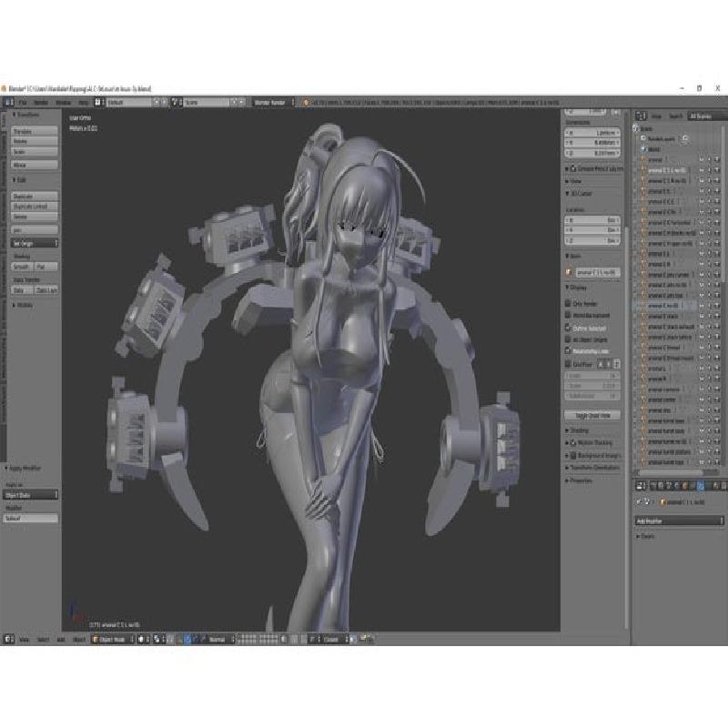Click the modifiers wrench tab icon in Properties
This screenshot has height=728, width=728.
[x=700, y=486]
